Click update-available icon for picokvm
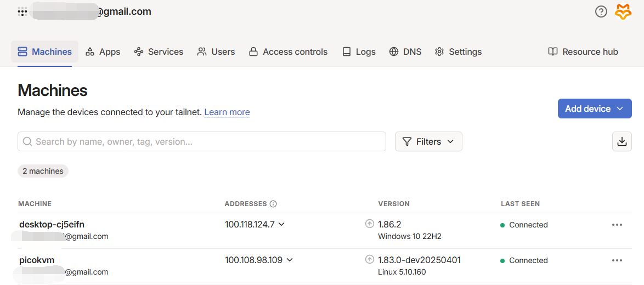The width and height of the screenshot is (644, 285). pos(370,260)
